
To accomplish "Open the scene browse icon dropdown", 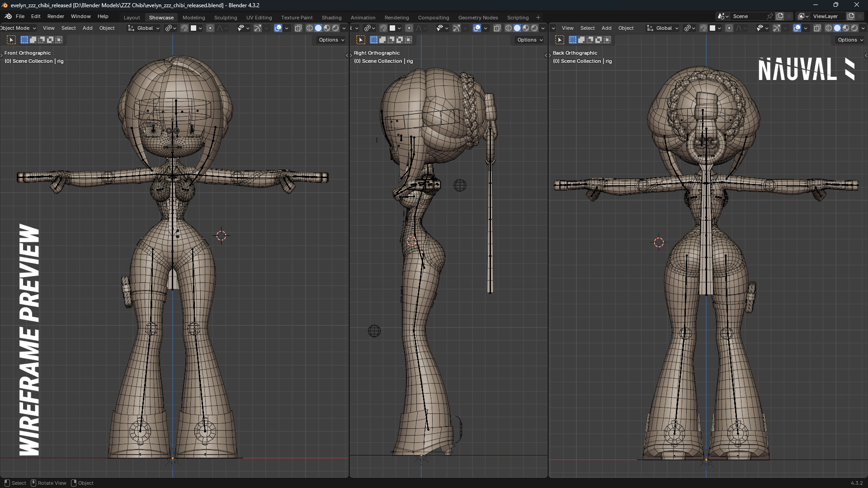I will [x=723, y=16].
